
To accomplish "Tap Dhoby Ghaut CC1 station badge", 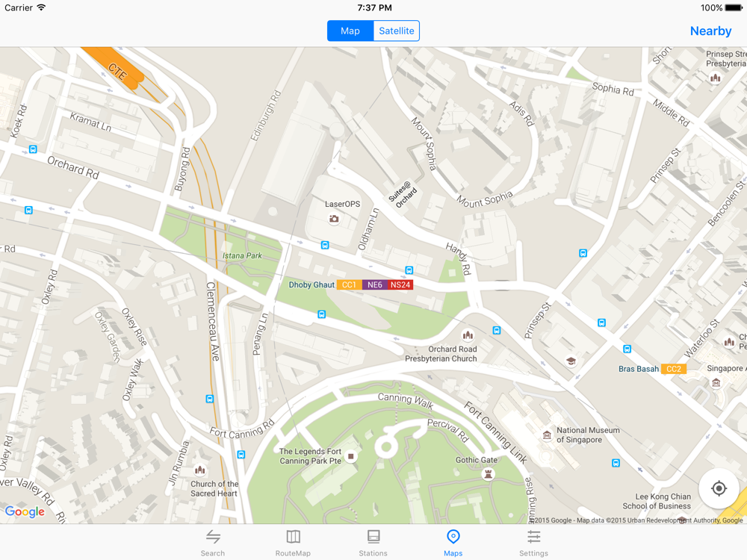I will pos(349,284).
